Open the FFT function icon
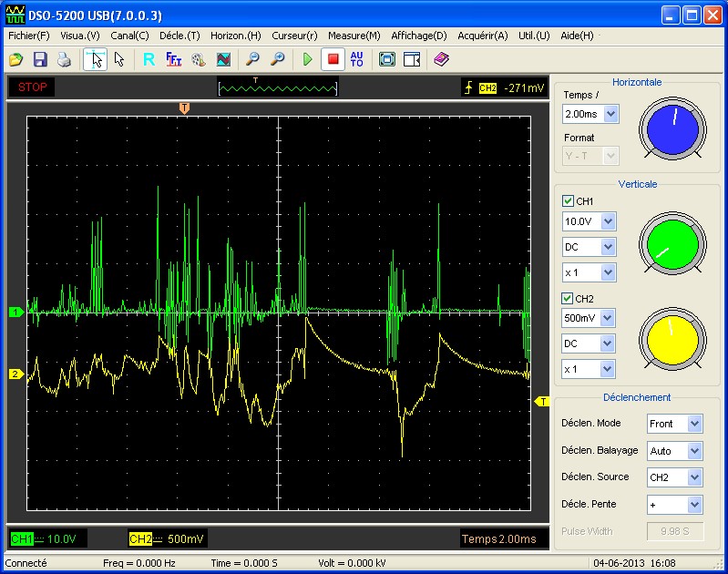 click(x=174, y=59)
